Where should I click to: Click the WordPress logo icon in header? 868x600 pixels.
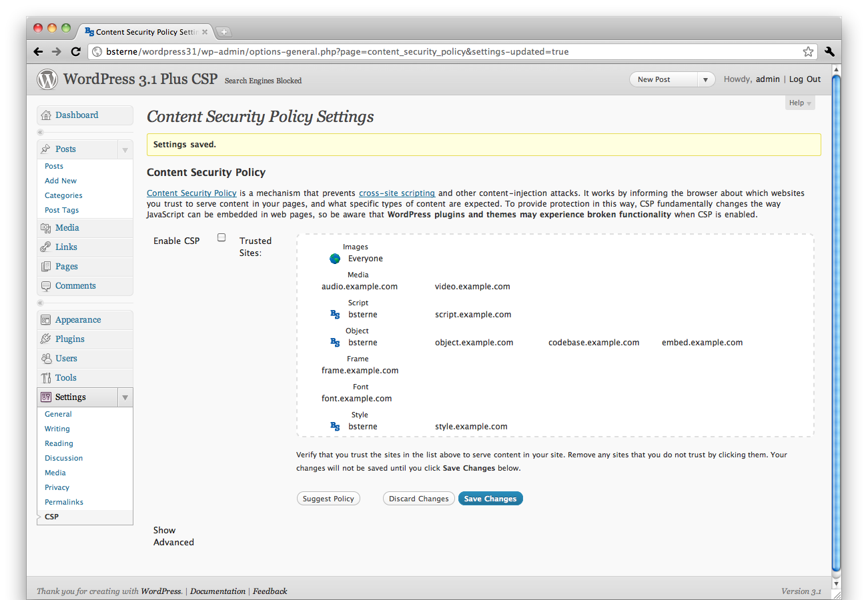point(47,79)
